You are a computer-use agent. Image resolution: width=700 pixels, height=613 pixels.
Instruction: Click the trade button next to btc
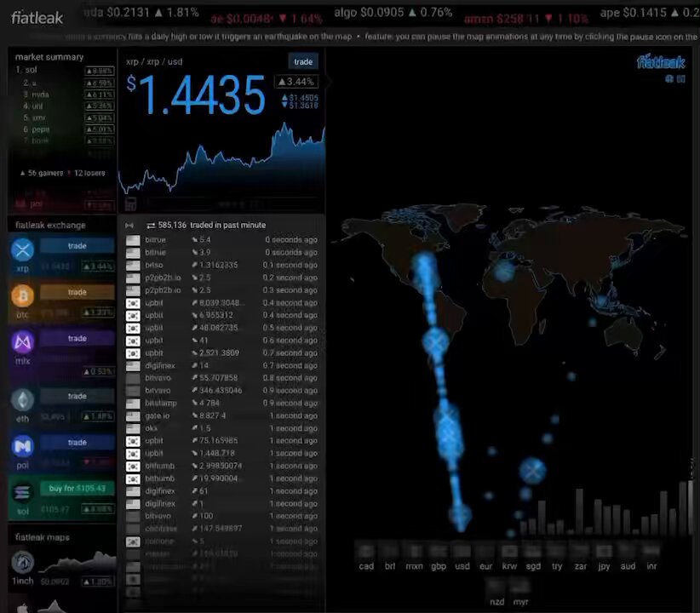[x=77, y=292]
